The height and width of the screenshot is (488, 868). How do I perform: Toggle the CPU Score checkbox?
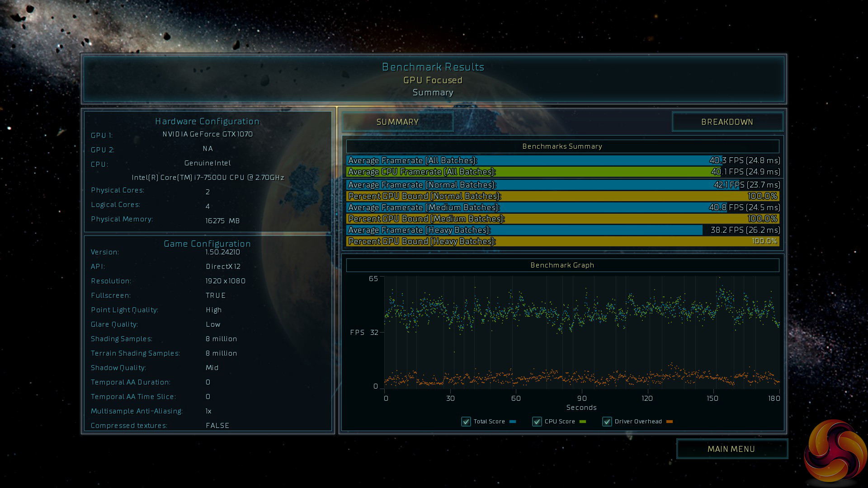(537, 422)
